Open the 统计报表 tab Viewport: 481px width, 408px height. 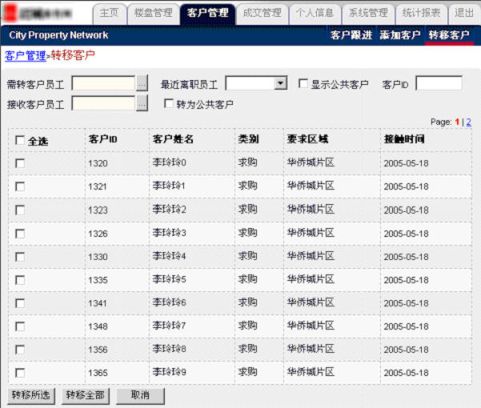point(421,14)
